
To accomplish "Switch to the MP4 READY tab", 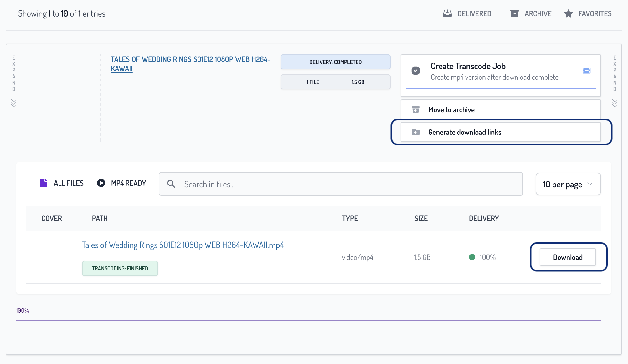I will [x=128, y=183].
